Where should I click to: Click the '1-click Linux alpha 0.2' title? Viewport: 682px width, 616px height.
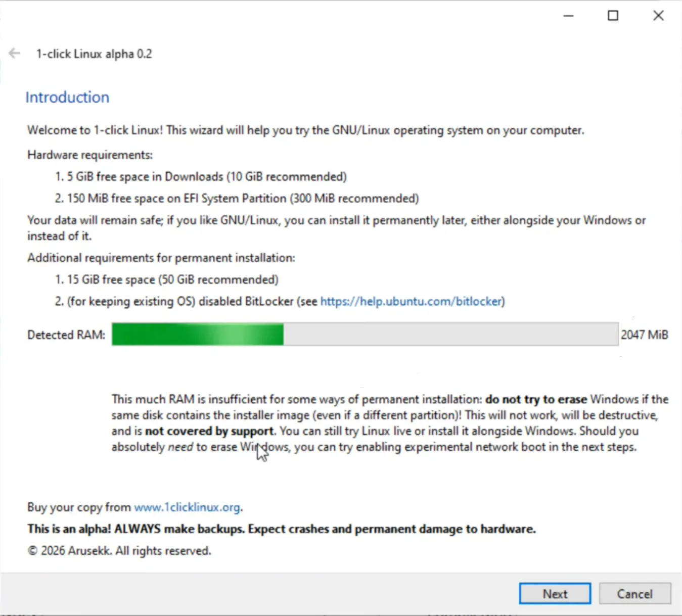tap(94, 54)
